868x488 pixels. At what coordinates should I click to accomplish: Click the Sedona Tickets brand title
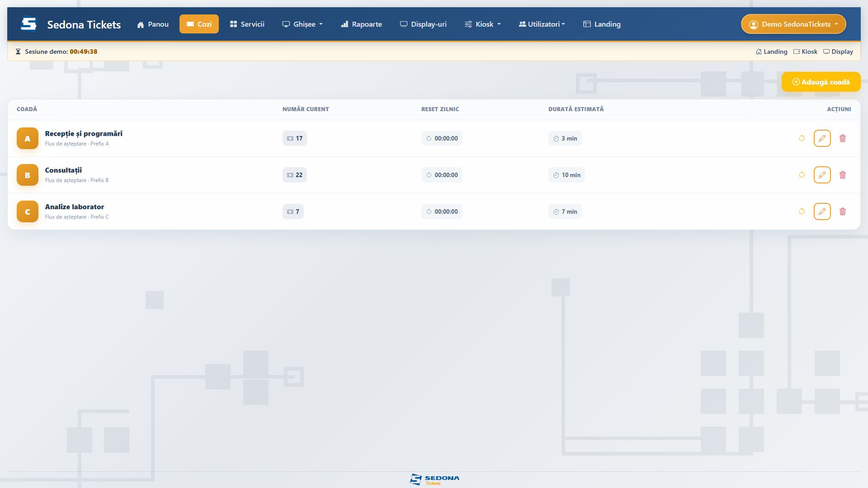coord(84,24)
